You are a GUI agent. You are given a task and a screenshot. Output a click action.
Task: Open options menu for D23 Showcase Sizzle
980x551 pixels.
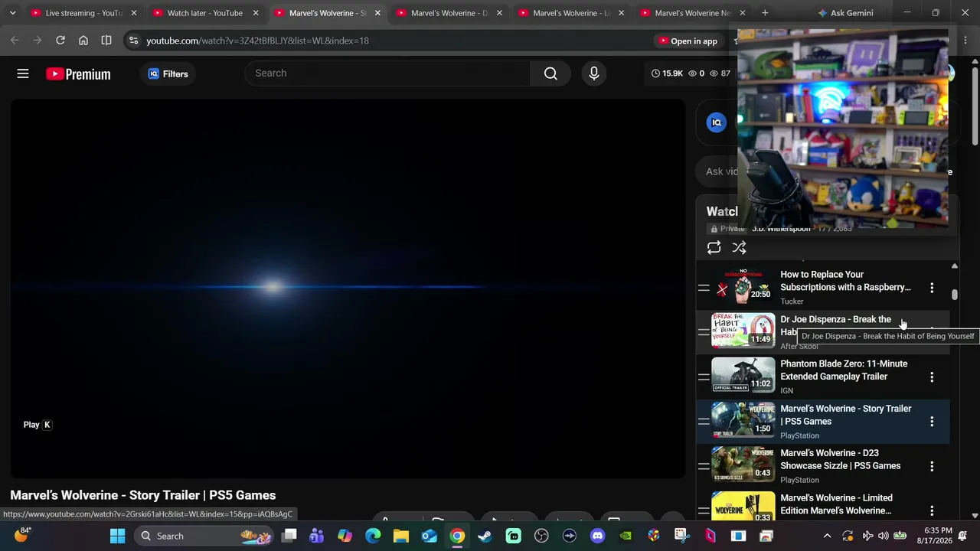click(x=932, y=466)
